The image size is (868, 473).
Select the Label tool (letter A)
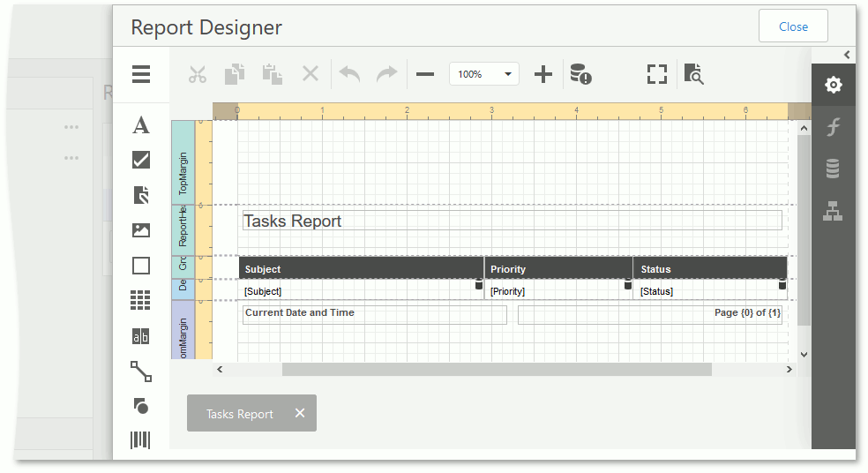click(141, 125)
